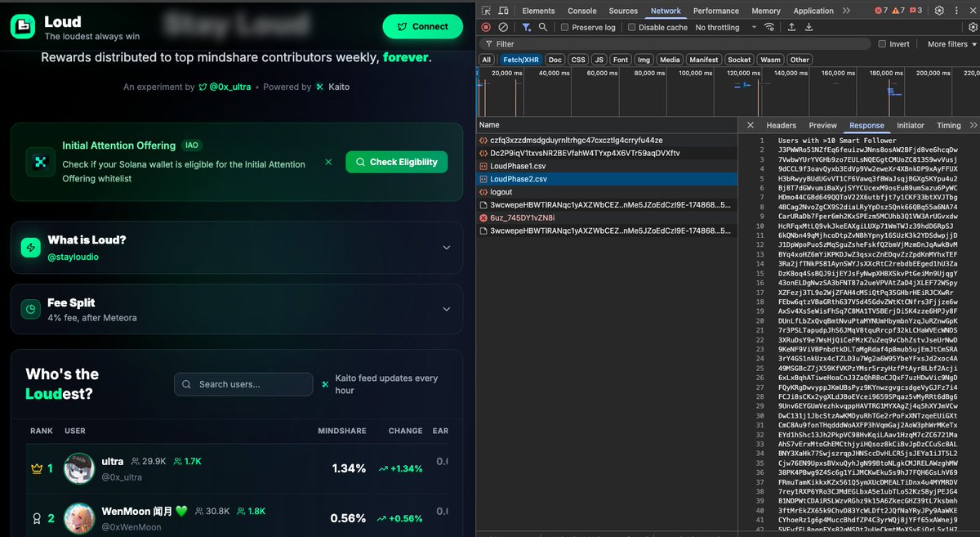Toggle the Font filter
Image resolution: width=980 pixels, height=537 pixels.
[x=621, y=60]
